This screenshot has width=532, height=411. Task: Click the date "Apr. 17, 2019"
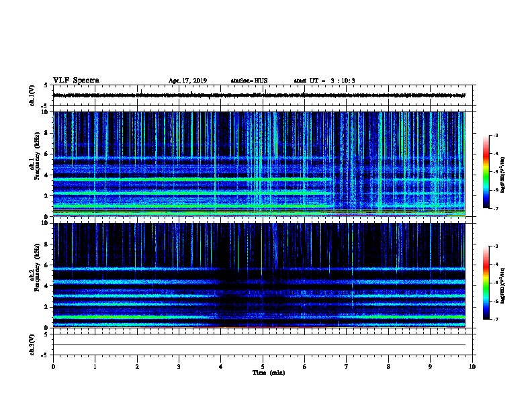(187, 81)
